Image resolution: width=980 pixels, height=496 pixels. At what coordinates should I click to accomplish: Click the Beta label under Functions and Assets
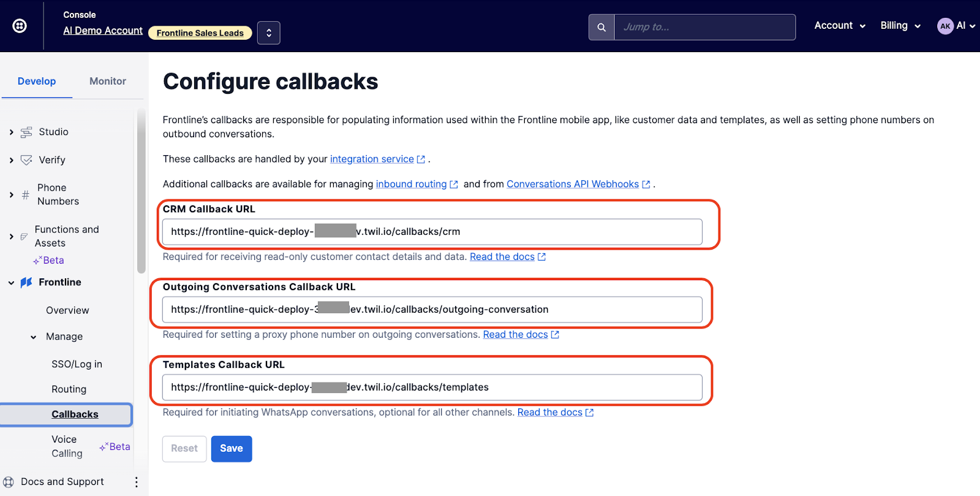[x=49, y=260]
